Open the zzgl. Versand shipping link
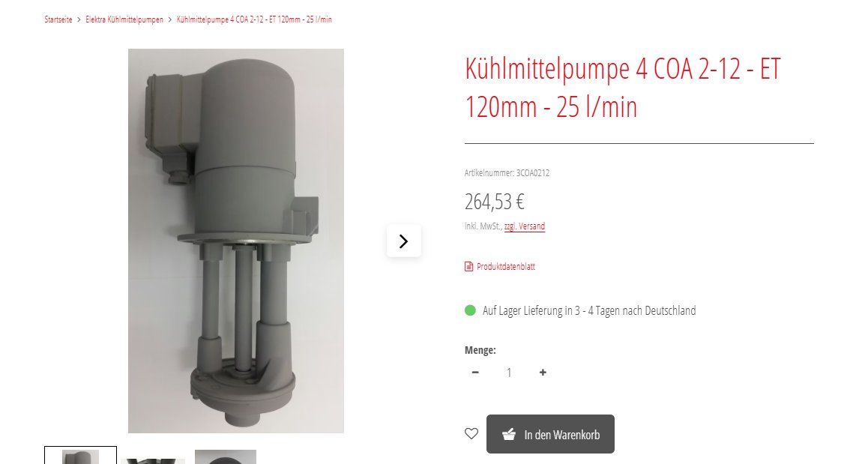The image size is (868, 464). 524,226
